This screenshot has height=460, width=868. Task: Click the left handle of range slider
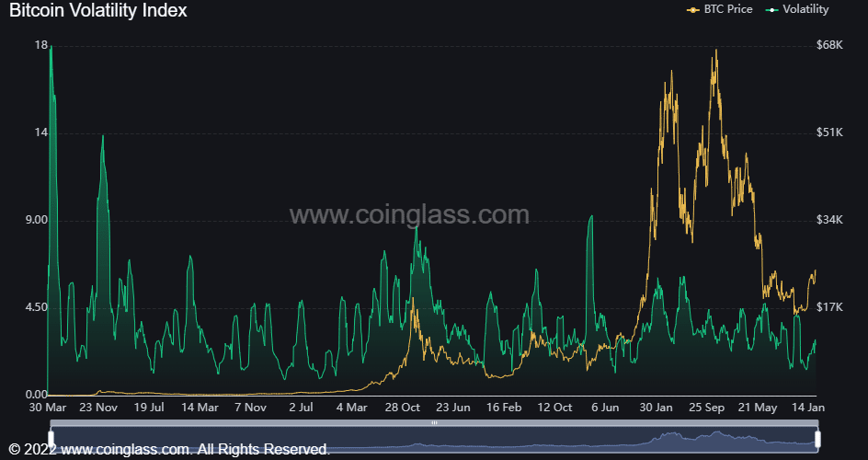coord(51,440)
